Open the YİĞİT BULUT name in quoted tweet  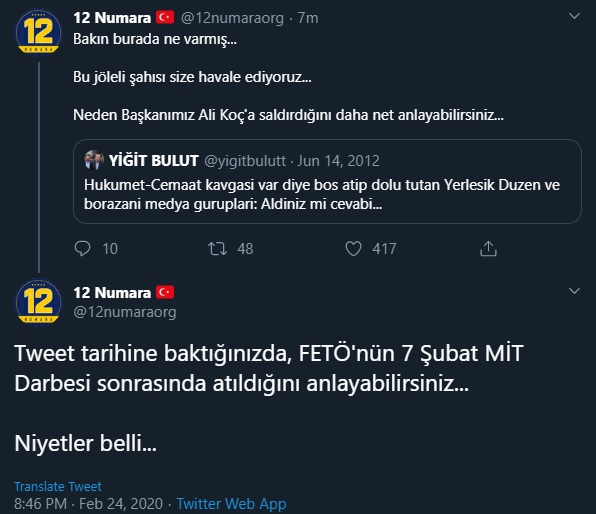pyautogui.click(x=154, y=160)
